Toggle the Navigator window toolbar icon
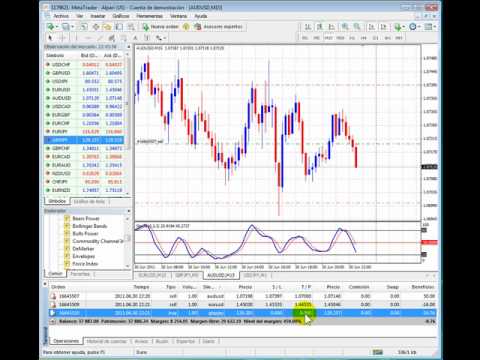The image size is (480, 360). click(107, 27)
